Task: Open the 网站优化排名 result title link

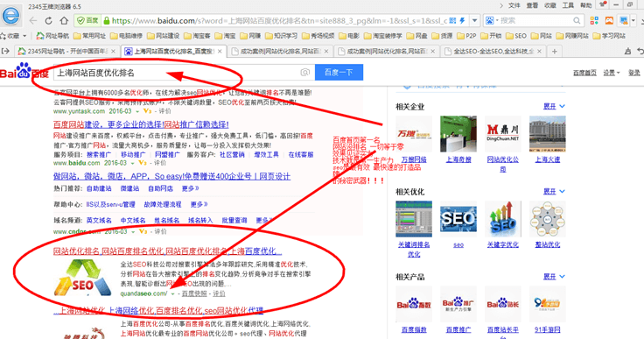Action: pyautogui.click(x=168, y=251)
